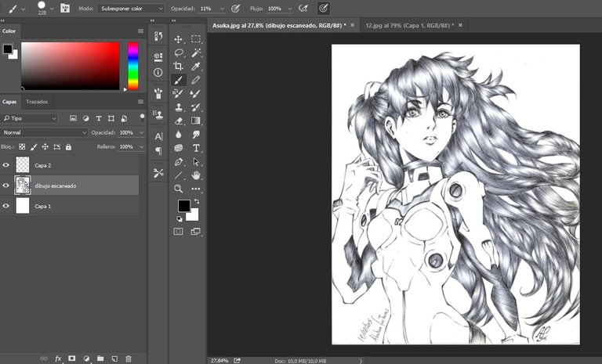The width and height of the screenshot is (602, 364).
Task: Select the Brush tool in toolbox
Action: click(x=179, y=80)
